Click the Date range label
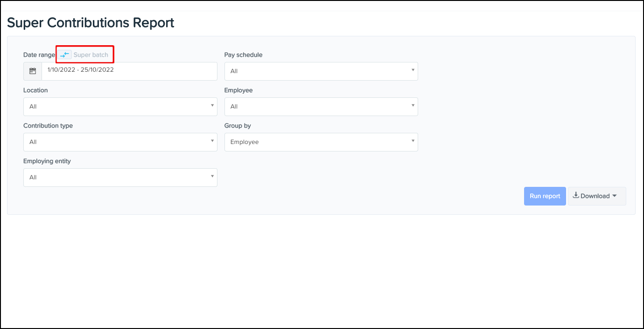This screenshot has width=644, height=329. (x=39, y=55)
